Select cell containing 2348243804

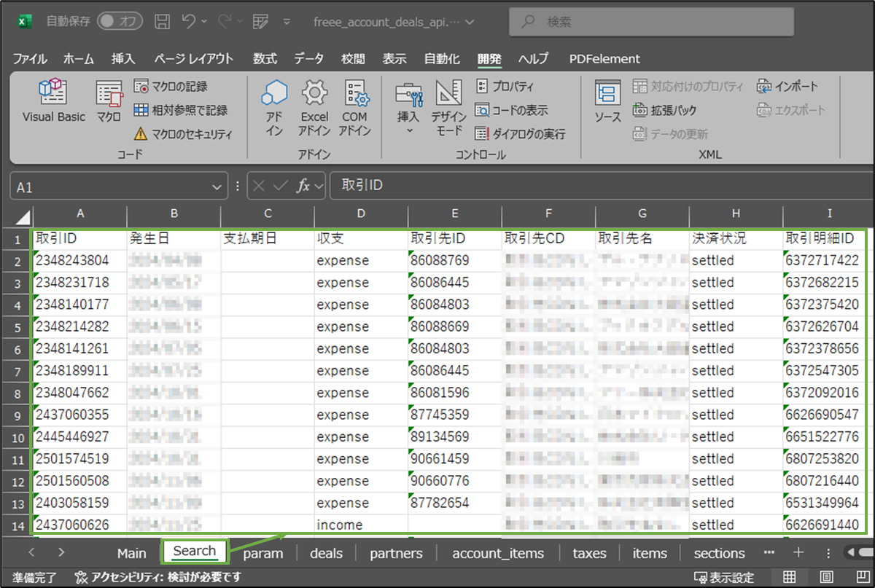coord(79,260)
